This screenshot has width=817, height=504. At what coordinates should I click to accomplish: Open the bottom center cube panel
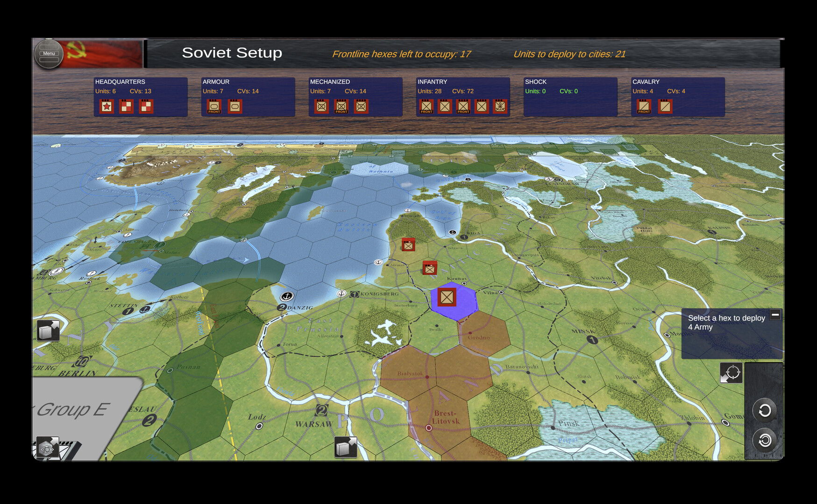(x=346, y=448)
